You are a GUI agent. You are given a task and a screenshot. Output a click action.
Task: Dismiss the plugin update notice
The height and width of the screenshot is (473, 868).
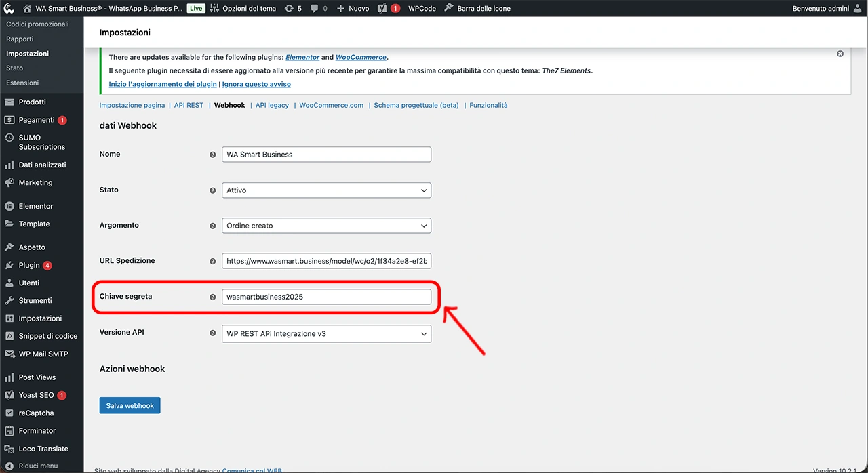(840, 54)
